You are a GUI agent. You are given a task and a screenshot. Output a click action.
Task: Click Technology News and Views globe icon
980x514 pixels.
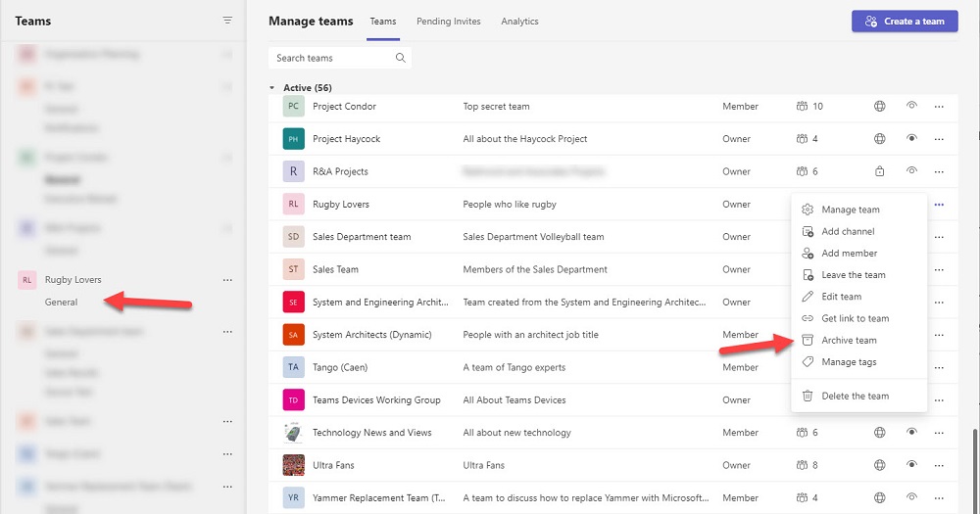[x=879, y=432]
